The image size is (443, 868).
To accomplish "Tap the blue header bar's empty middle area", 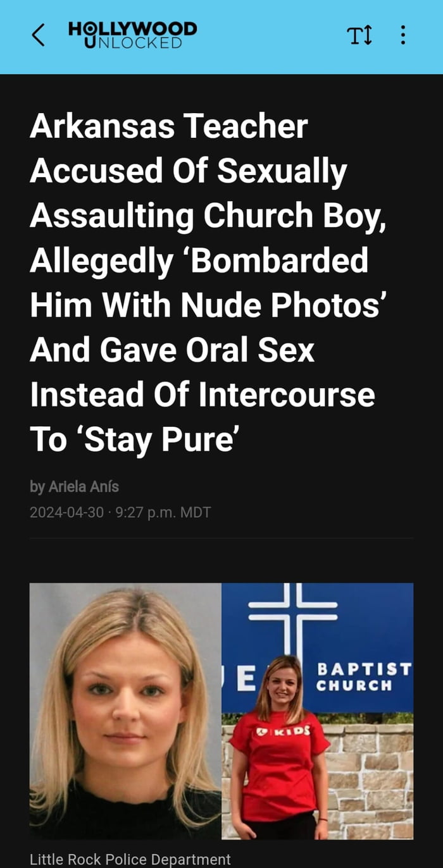I will pos(272,35).
